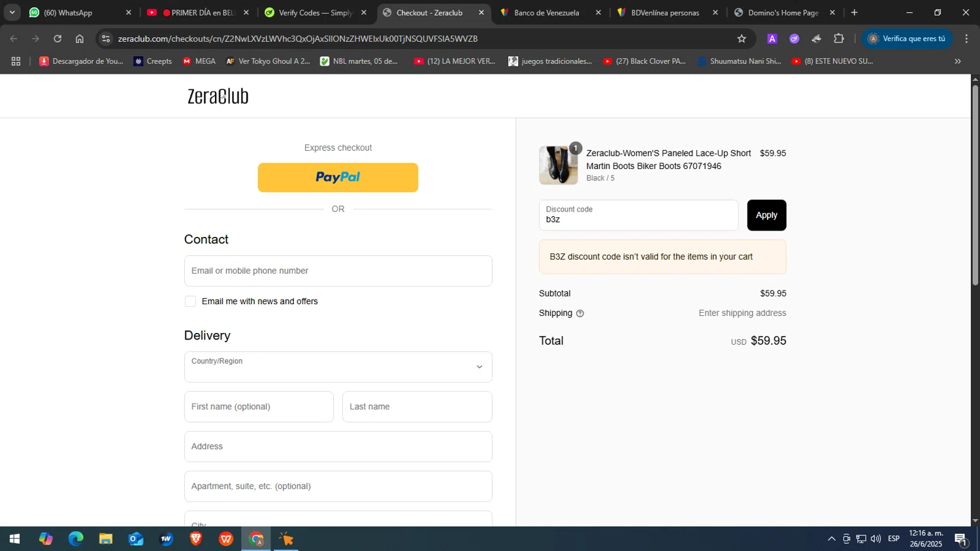Viewport: 980px width, 551px height.
Task: Open Black Clover PA... bookmark
Action: tap(644, 61)
